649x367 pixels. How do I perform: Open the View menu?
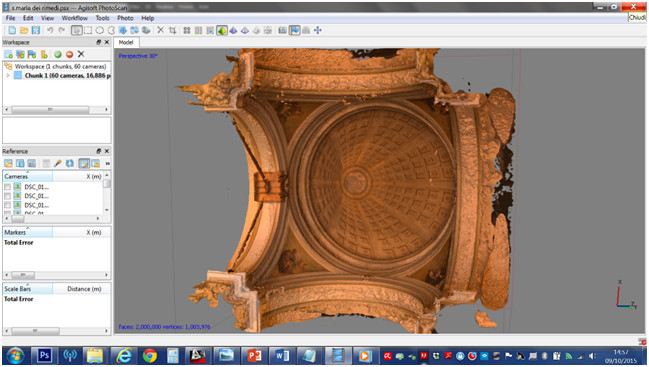[47, 18]
